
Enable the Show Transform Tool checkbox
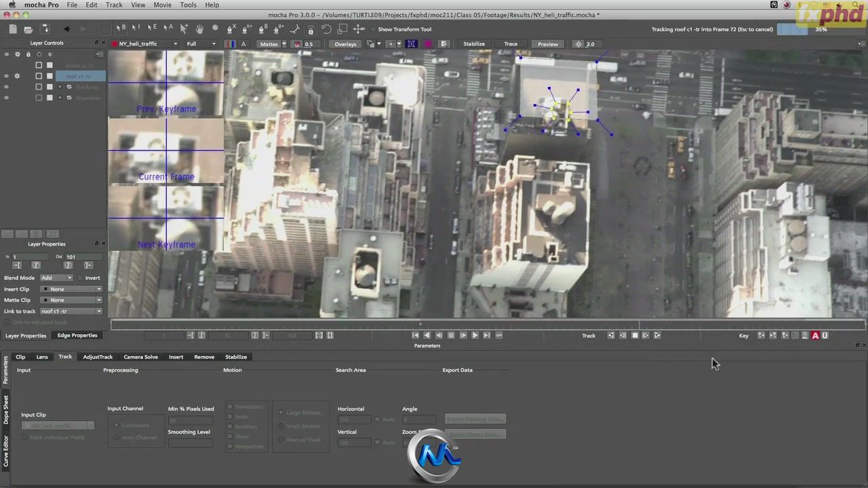coord(372,29)
